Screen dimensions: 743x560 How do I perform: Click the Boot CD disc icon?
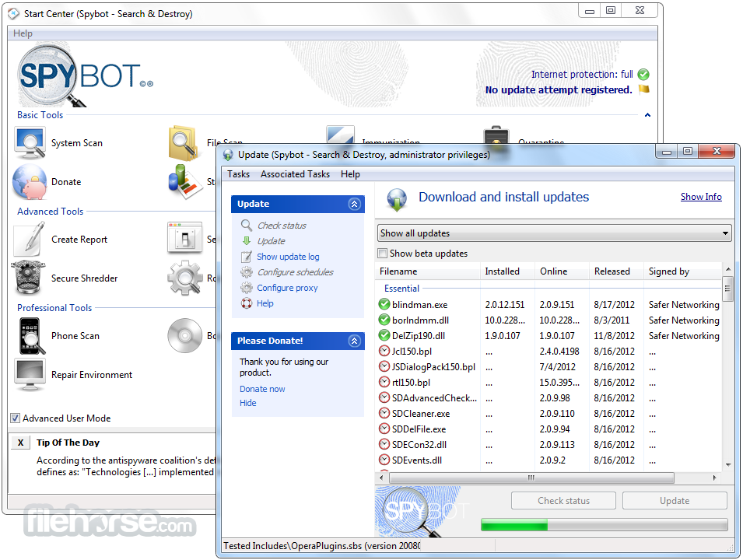coord(185,335)
